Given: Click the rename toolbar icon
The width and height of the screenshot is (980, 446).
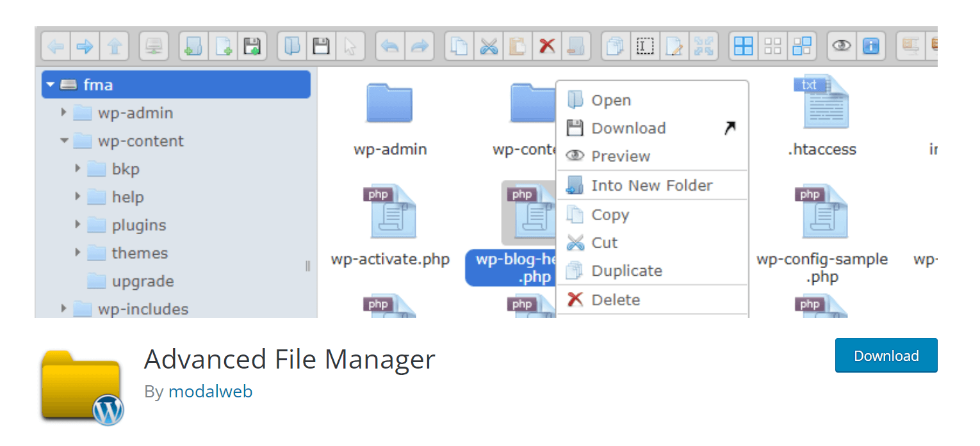Looking at the screenshot, I should coord(645,46).
